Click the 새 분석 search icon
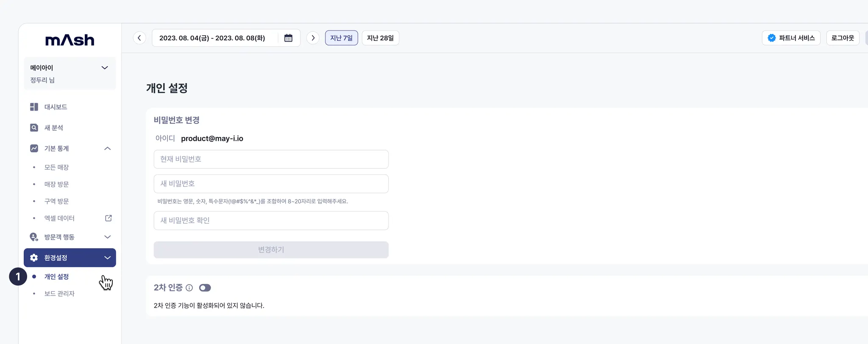 (x=34, y=128)
